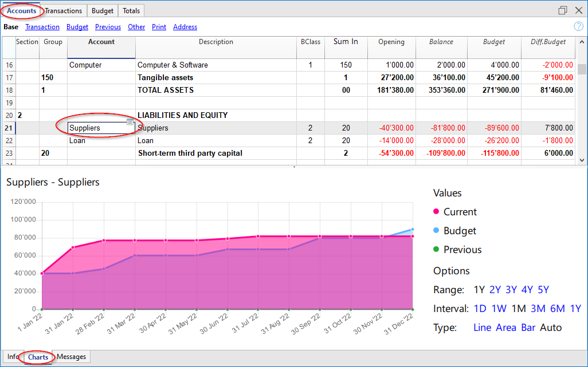This screenshot has width=588, height=367.
Task: Set chart type to Line
Action: (482, 327)
